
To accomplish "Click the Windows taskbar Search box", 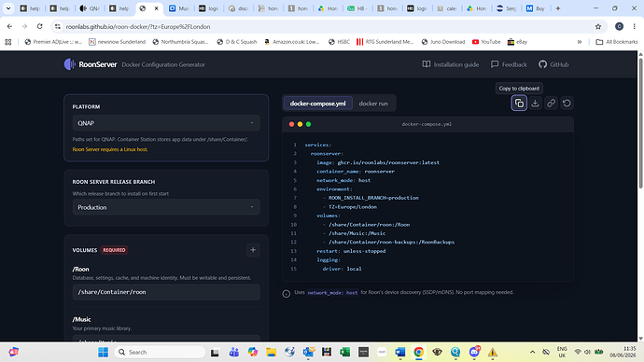I will coord(160,352).
